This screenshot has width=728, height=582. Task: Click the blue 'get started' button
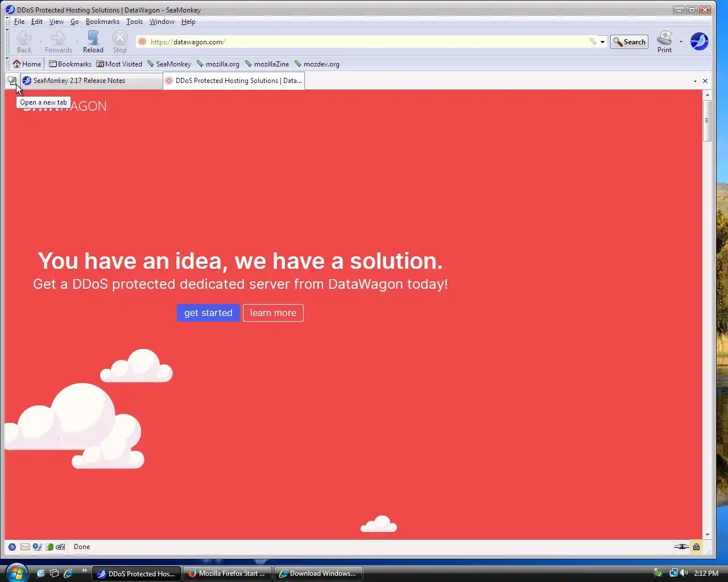(x=208, y=313)
